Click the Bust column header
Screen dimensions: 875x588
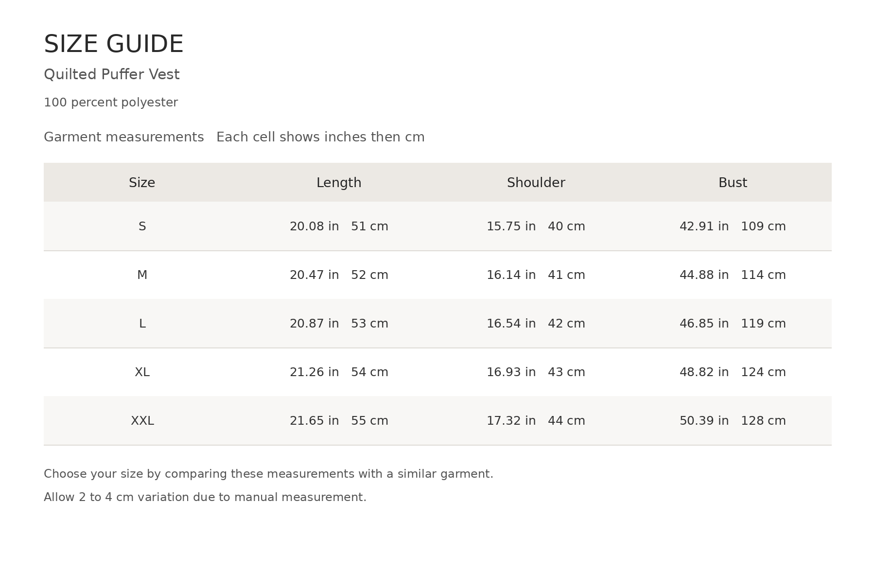[x=733, y=183]
